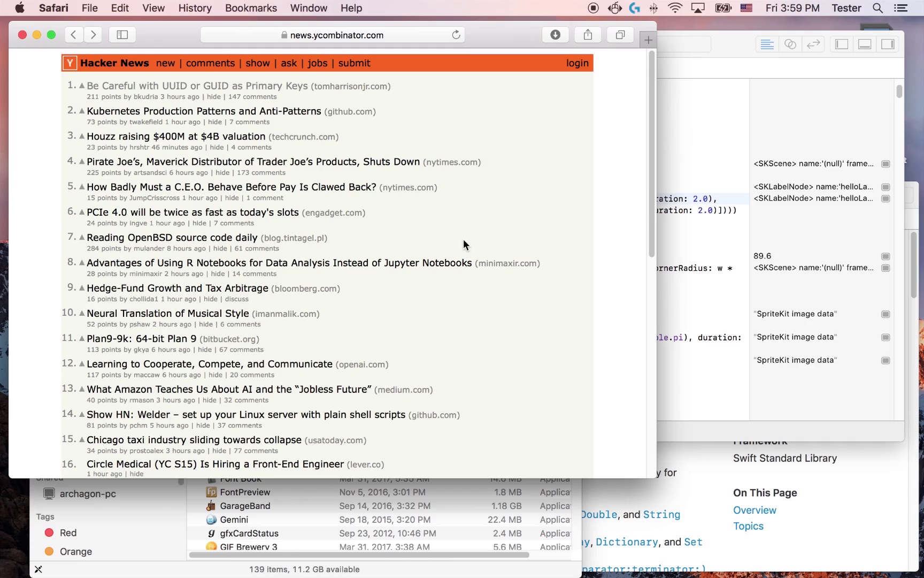
Task: Open Topics link in documentation window
Action: 748,526
